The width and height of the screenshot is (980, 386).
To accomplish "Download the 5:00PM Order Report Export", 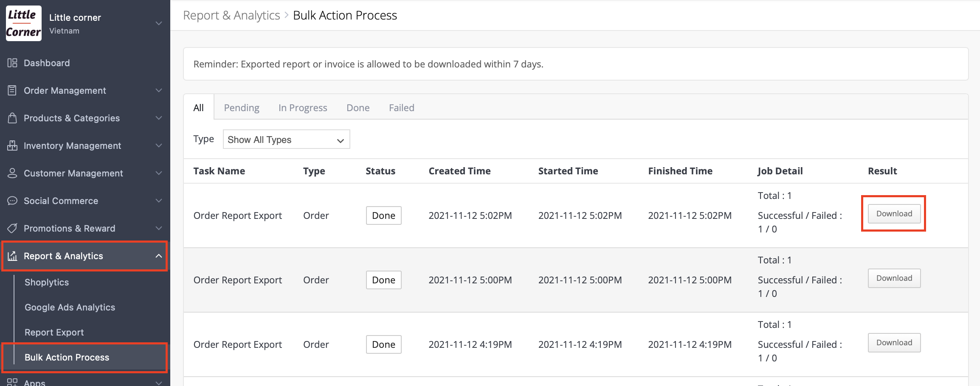I will [x=894, y=278].
